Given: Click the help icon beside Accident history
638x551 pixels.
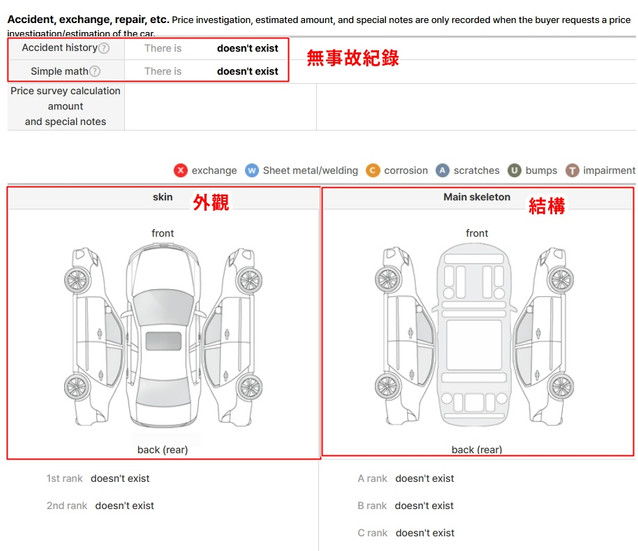Looking at the screenshot, I should click(104, 48).
